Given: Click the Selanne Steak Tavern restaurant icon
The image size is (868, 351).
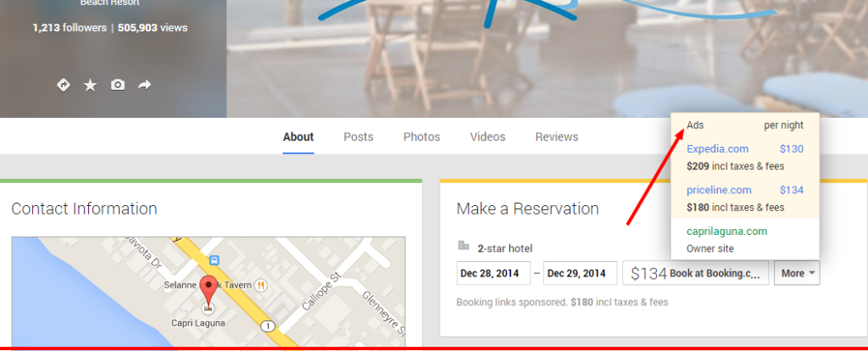Looking at the screenshot, I should 262,285.
